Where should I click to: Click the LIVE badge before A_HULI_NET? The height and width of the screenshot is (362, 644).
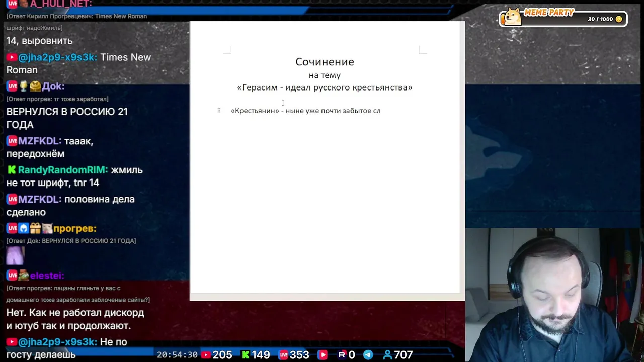point(12,4)
